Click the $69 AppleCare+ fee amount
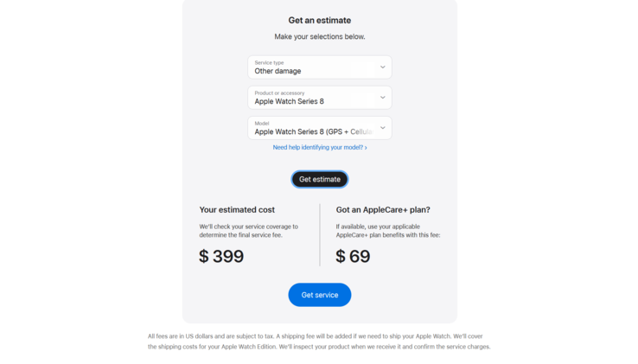This screenshot has width=638, height=364. click(353, 256)
